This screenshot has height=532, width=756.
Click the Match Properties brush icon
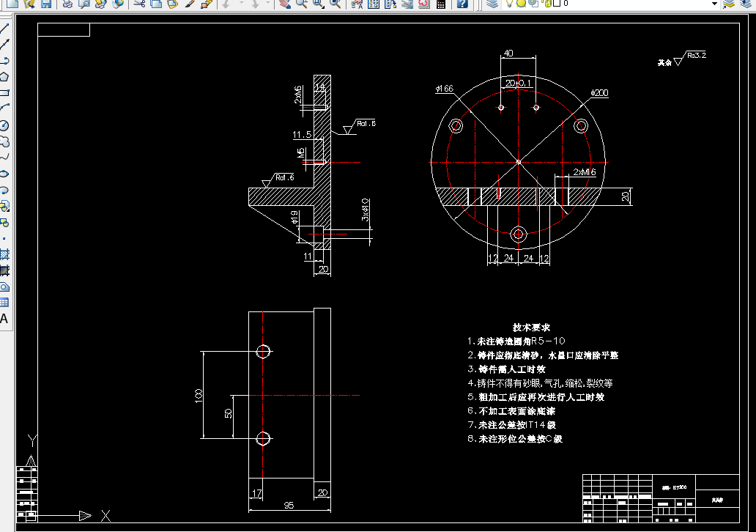pos(190,4)
